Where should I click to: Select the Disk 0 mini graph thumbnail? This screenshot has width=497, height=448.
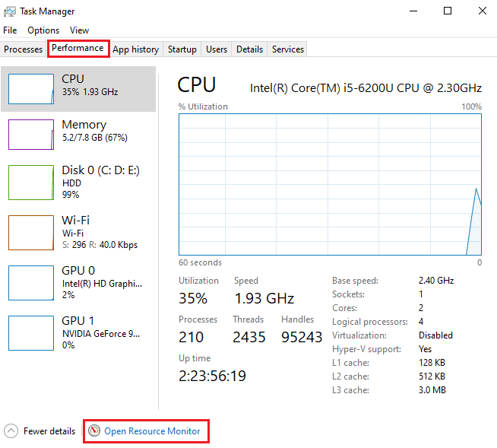pyautogui.click(x=31, y=183)
